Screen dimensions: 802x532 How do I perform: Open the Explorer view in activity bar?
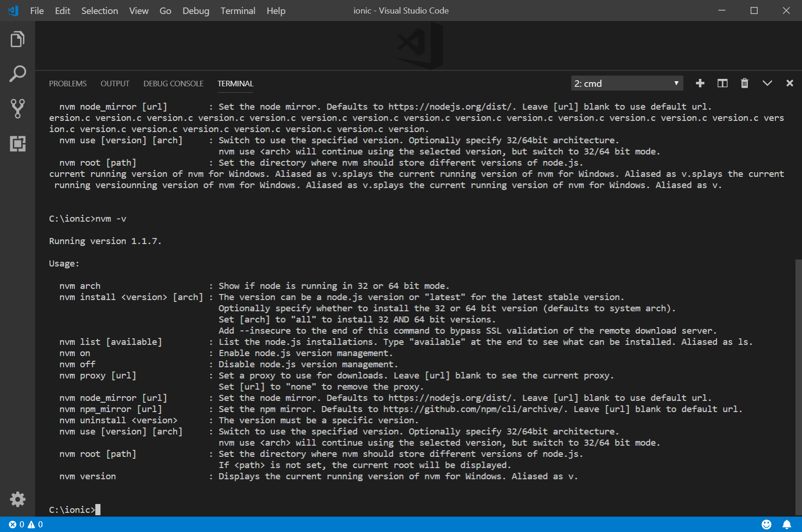pyautogui.click(x=17, y=39)
